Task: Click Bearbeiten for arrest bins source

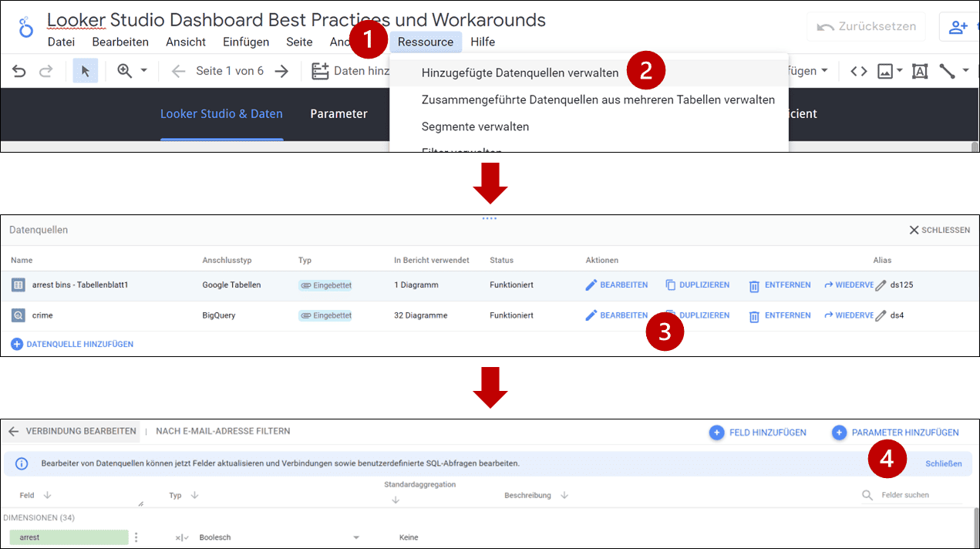Action: 617,285
